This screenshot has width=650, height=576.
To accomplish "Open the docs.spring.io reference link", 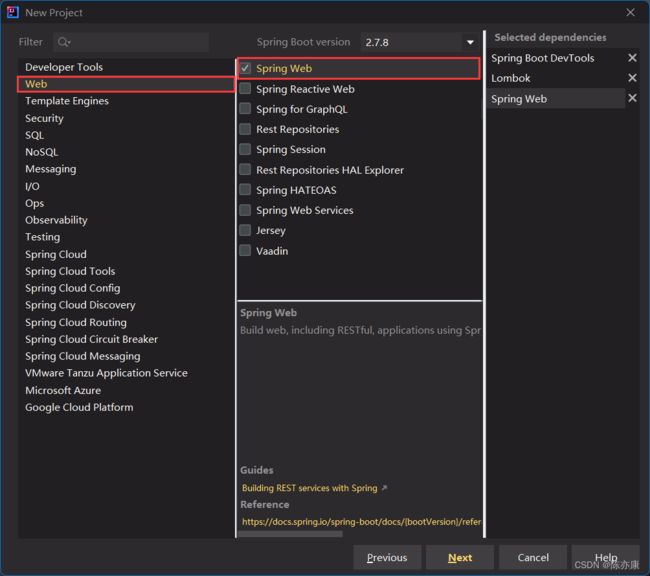I will [x=361, y=522].
